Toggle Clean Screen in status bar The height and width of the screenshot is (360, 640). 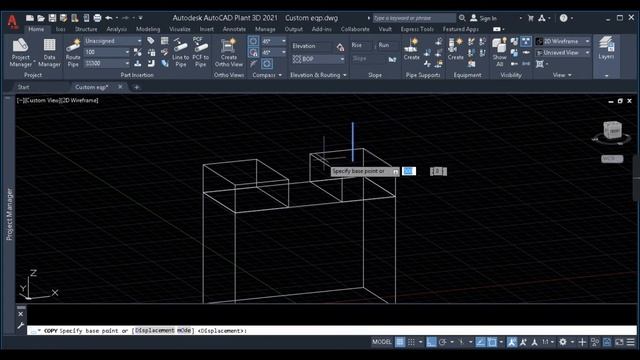click(620, 342)
